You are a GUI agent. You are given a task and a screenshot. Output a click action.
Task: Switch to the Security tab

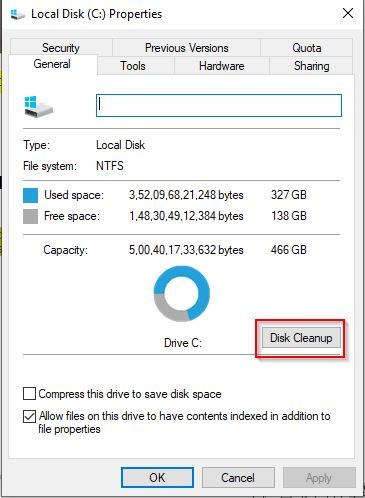(x=61, y=48)
